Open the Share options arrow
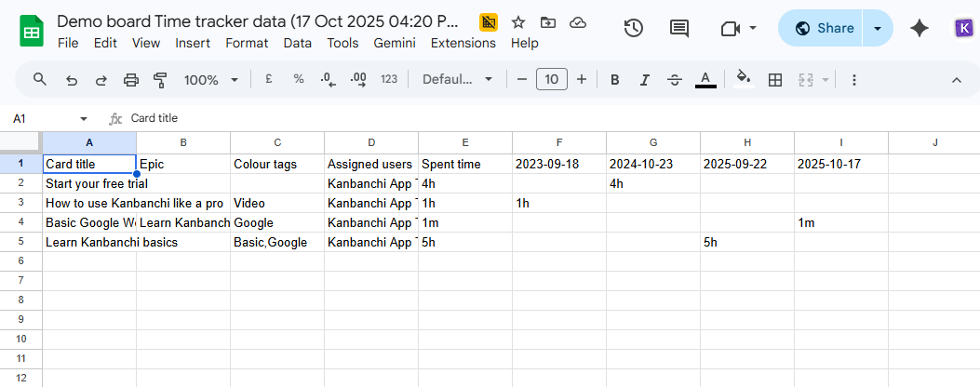The width and height of the screenshot is (980, 387). click(878, 28)
